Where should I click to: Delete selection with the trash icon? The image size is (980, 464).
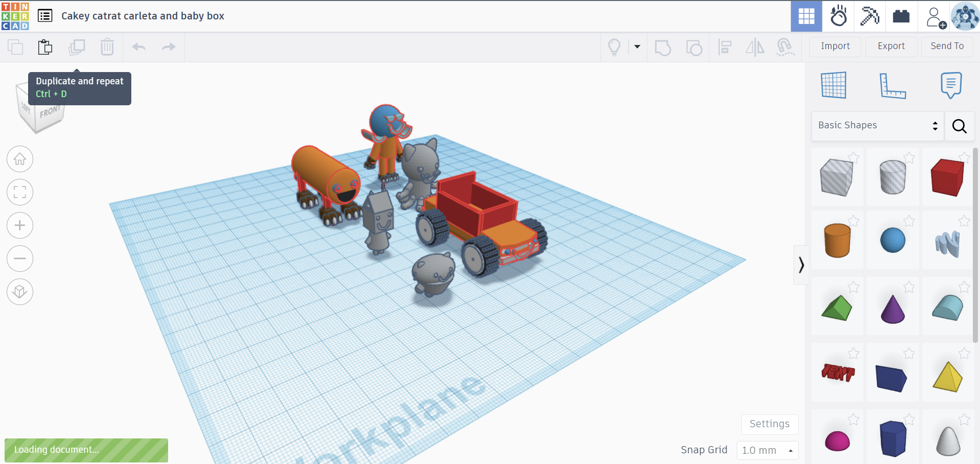click(107, 47)
